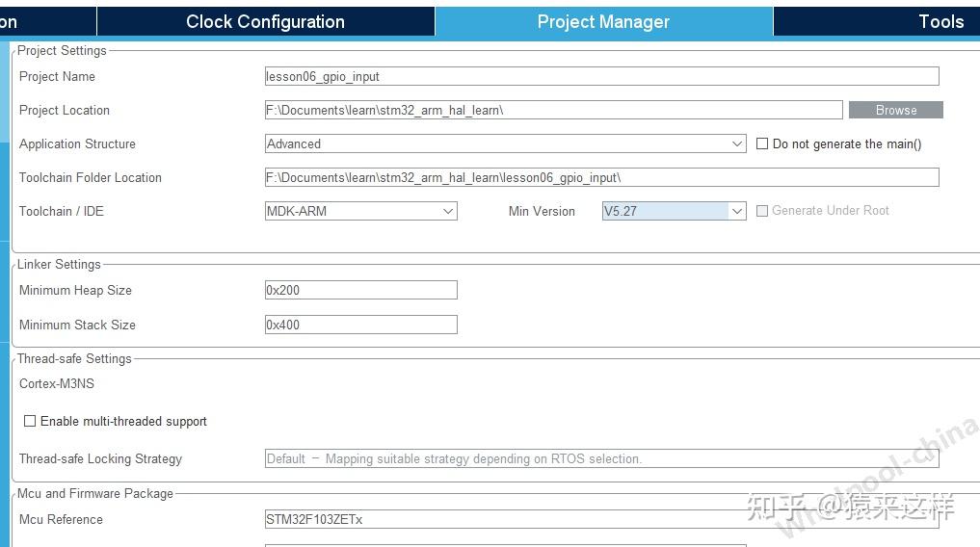The width and height of the screenshot is (980, 547).
Task: Tick Enable multi-threaded support checkbox
Action: (x=30, y=421)
